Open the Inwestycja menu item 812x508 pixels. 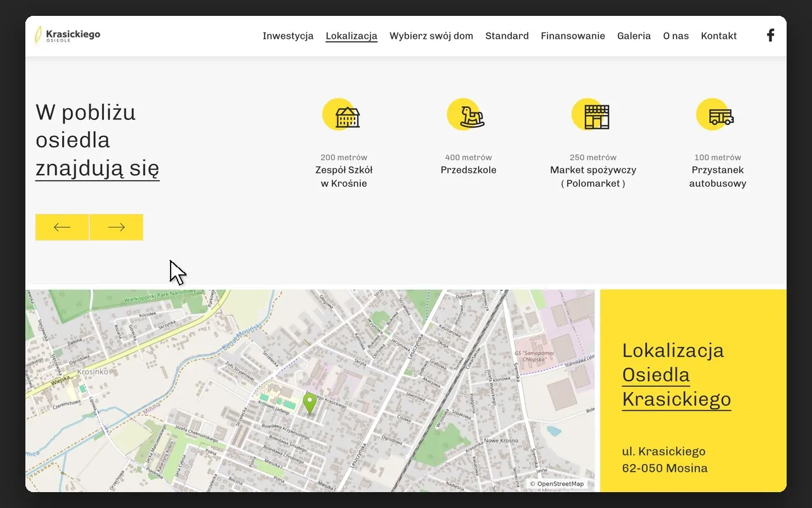click(x=288, y=36)
